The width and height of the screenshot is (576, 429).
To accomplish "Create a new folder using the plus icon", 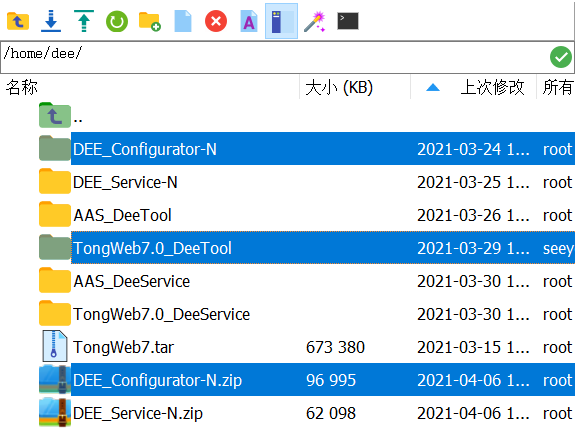I will coord(150,21).
